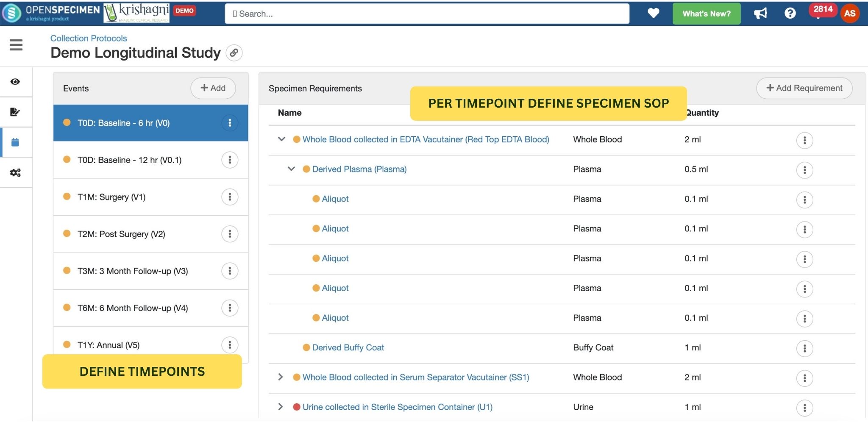Click the heart favorites icon in header
868x422 pixels.
tap(654, 13)
